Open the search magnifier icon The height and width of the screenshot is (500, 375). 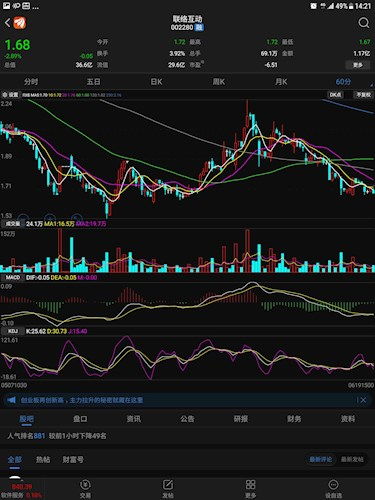[363, 23]
